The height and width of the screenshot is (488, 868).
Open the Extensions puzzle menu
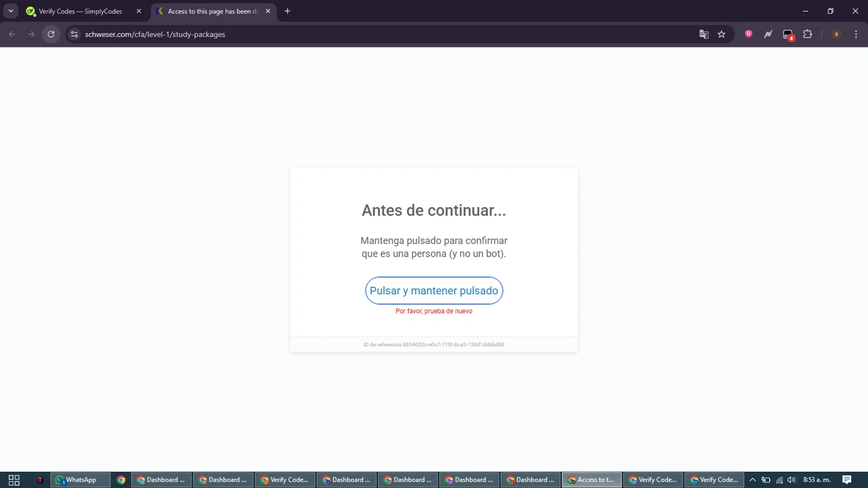click(808, 34)
